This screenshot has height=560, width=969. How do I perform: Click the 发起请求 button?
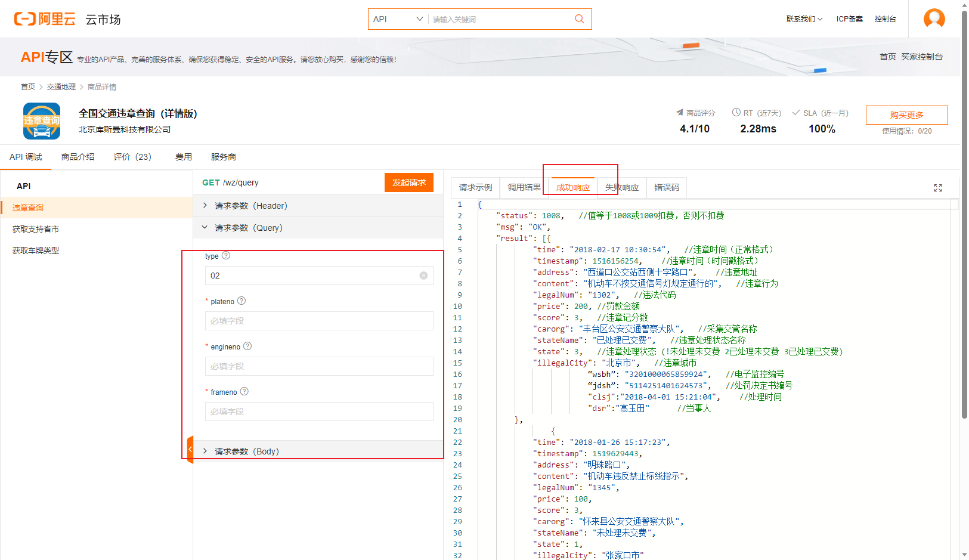point(409,182)
